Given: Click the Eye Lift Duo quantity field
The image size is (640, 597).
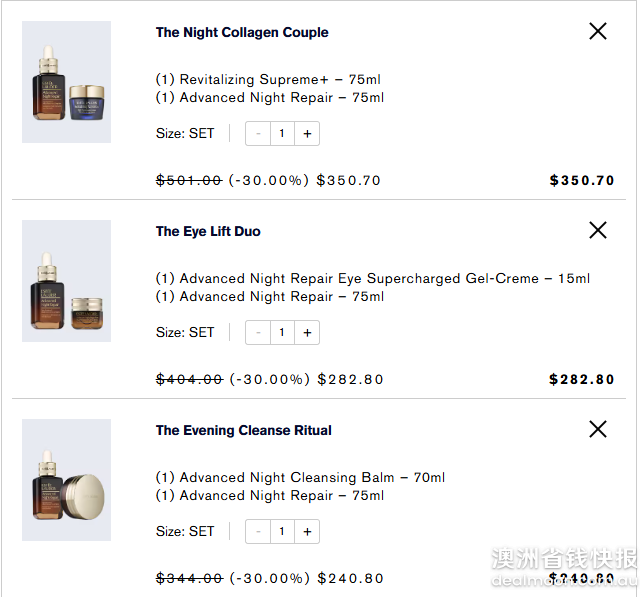Looking at the screenshot, I should [282, 333].
